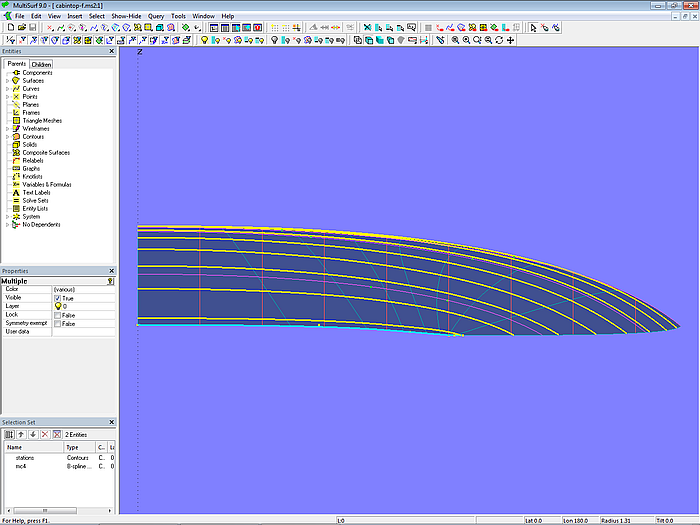Open the Show-Hide menu
700x525 pixels.
point(126,16)
